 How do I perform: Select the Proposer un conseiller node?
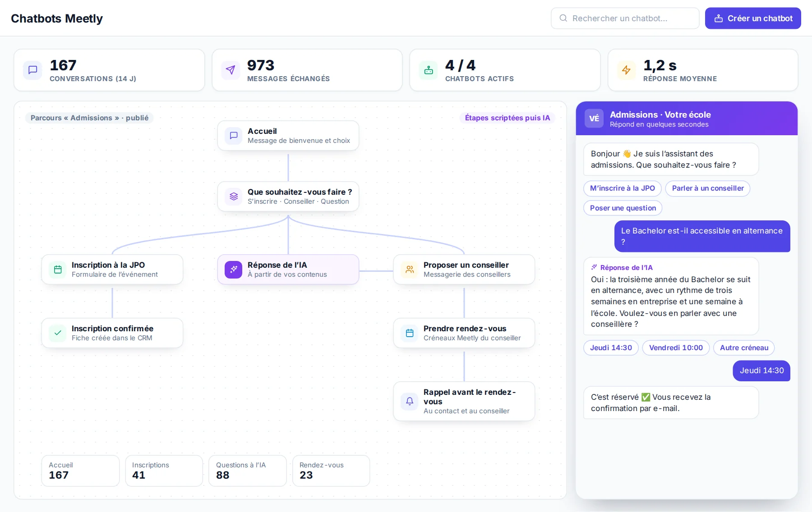click(464, 270)
